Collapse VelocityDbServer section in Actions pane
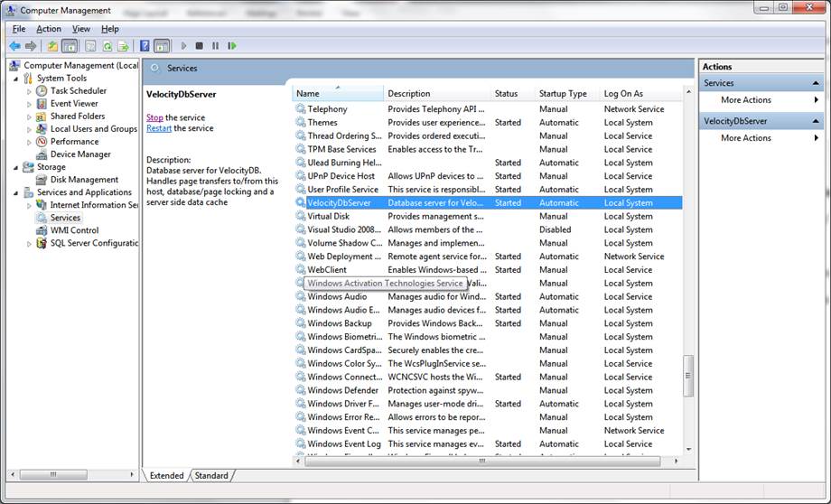The width and height of the screenshot is (831, 504). pos(816,121)
